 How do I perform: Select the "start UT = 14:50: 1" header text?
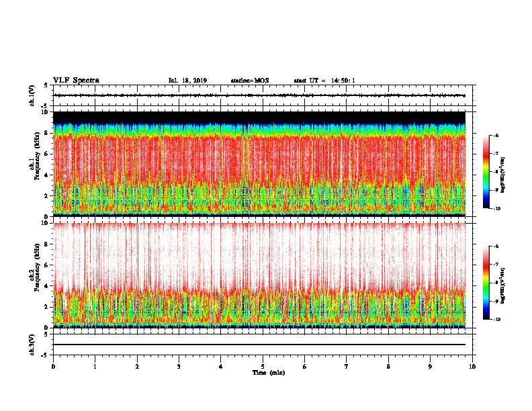(324, 81)
